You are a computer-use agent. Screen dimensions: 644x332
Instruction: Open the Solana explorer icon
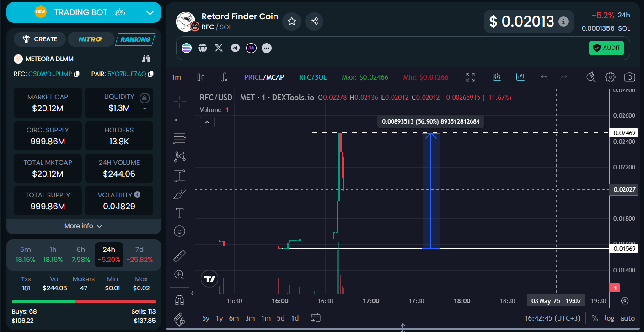(x=187, y=48)
